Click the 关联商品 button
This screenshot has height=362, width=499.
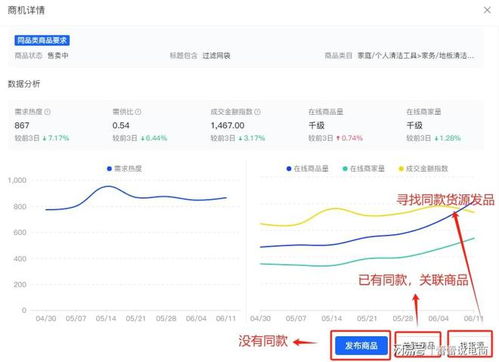click(418, 345)
